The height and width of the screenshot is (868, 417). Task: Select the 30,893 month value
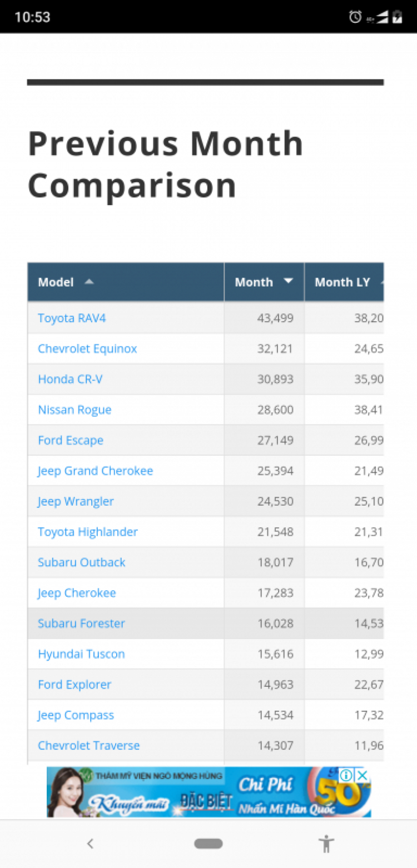275,379
